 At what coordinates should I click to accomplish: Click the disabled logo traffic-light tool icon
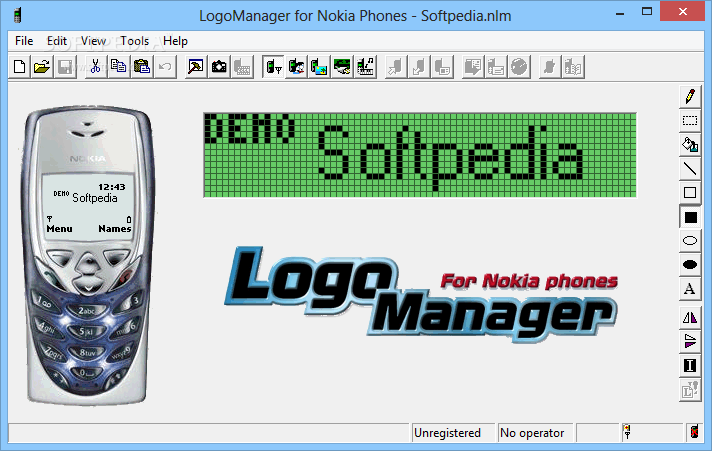690,390
